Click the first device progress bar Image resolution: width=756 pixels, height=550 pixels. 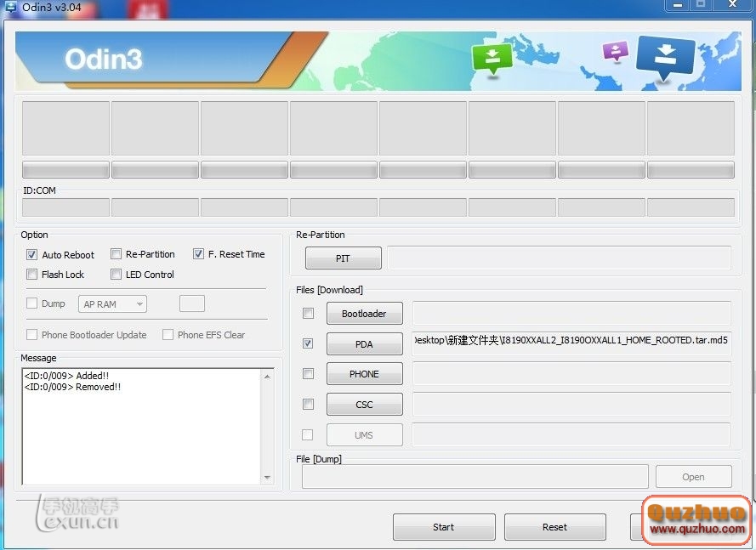pyautogui.click(x=66, y=170)
